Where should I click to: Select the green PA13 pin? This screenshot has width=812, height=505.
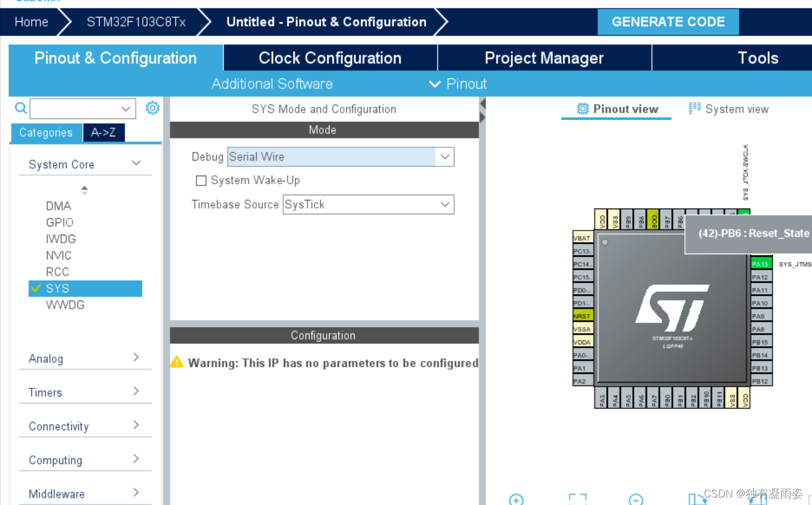pos(762,264)
